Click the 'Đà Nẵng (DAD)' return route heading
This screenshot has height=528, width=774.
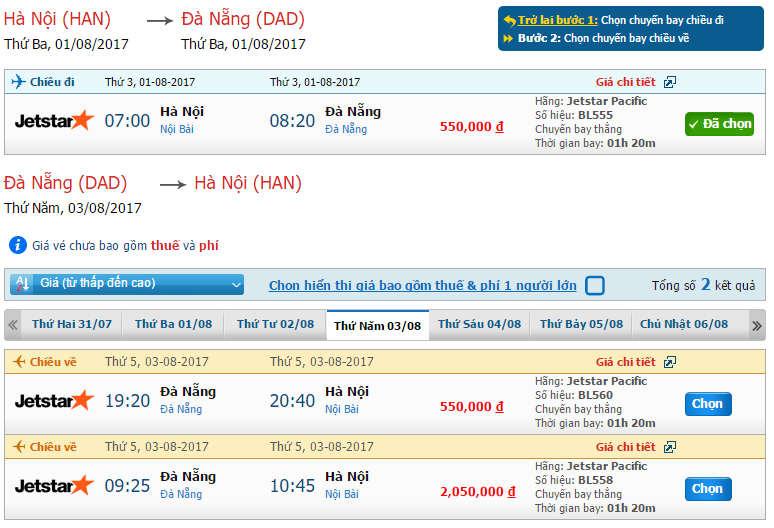pyautogui.click(x=65, y=183)
